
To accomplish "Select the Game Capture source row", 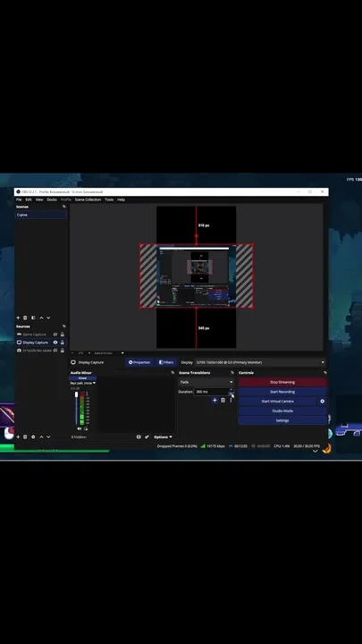I will (41, 335).
